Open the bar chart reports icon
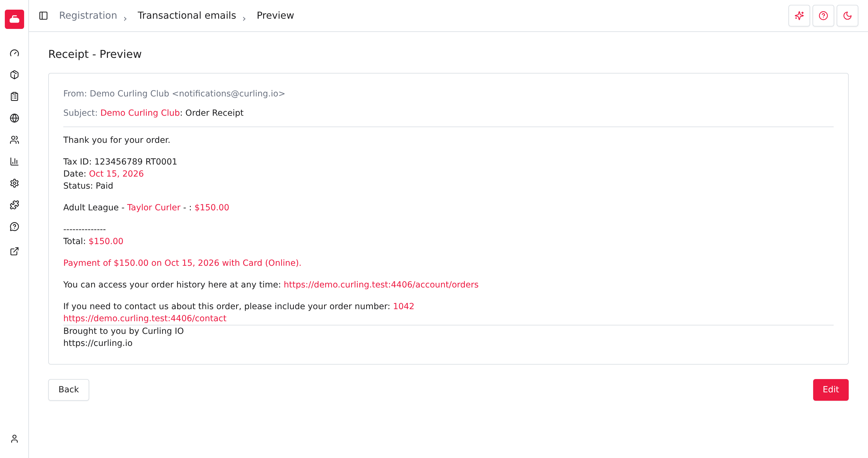 14,162
